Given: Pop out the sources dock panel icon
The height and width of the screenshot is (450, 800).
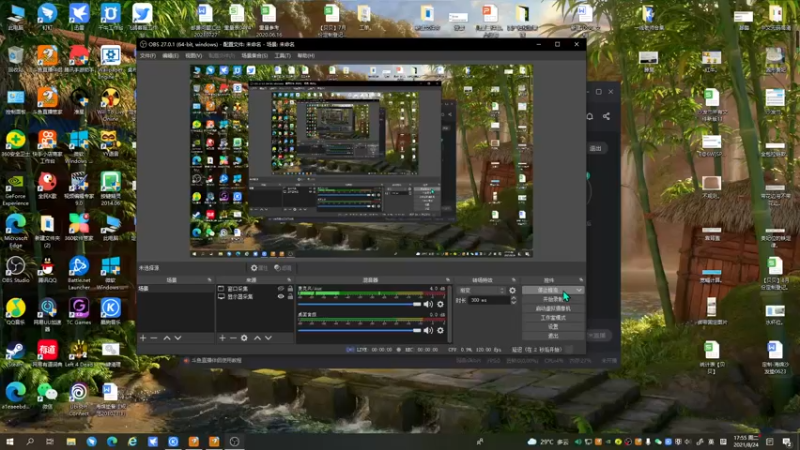Looking at the screenshot, I should pos(289,280).
